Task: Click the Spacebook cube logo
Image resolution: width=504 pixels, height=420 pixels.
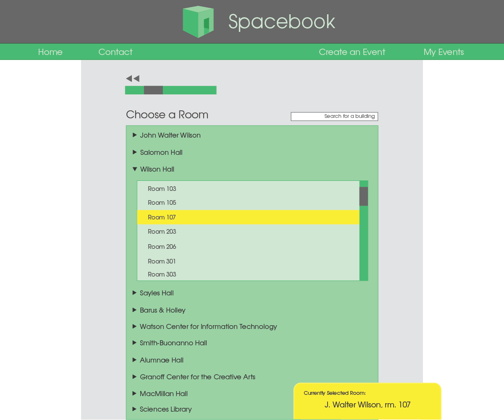Action: 198,22
